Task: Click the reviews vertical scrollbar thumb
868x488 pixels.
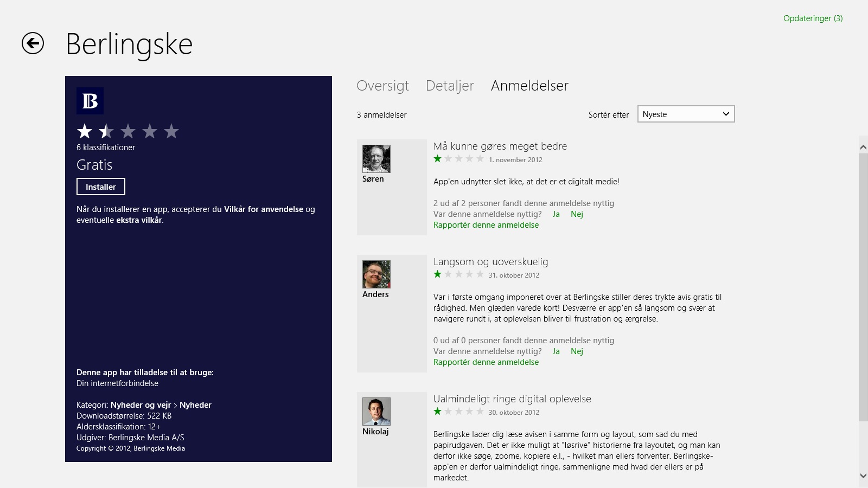Action: point(863,287)
